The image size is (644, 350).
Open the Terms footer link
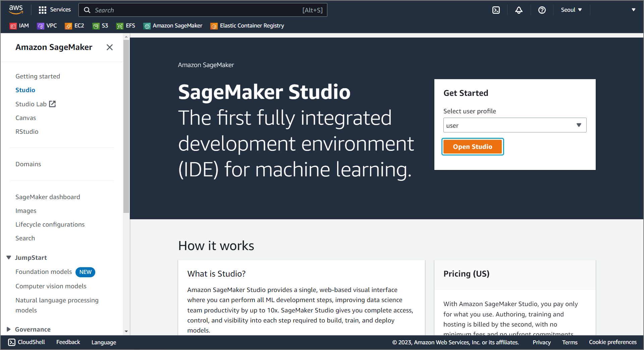pos(570,342)
